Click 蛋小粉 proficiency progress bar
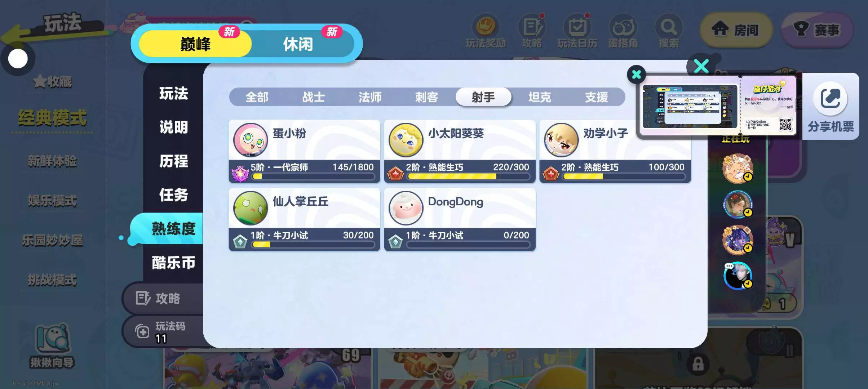The image size is (868, 389). [314, 176]
